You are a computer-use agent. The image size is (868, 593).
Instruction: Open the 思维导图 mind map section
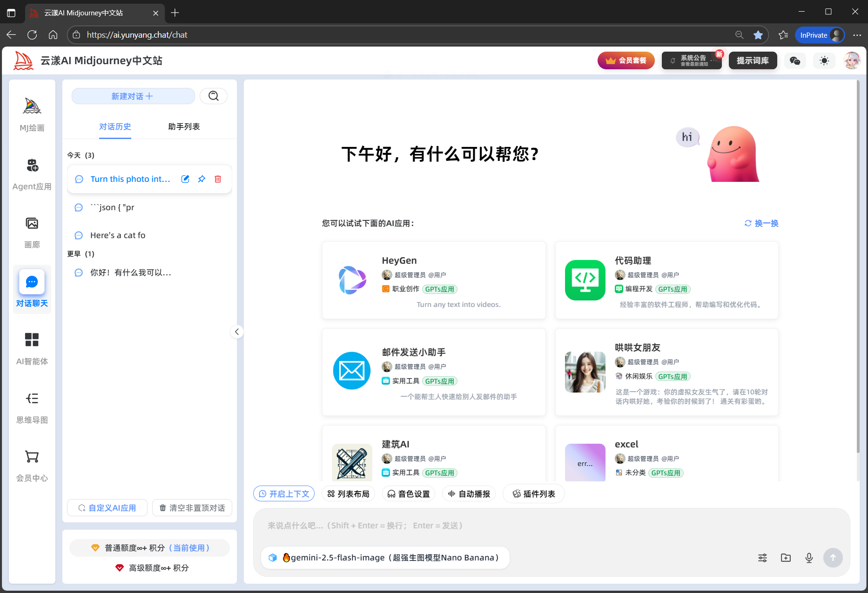[x=32, y=407]
